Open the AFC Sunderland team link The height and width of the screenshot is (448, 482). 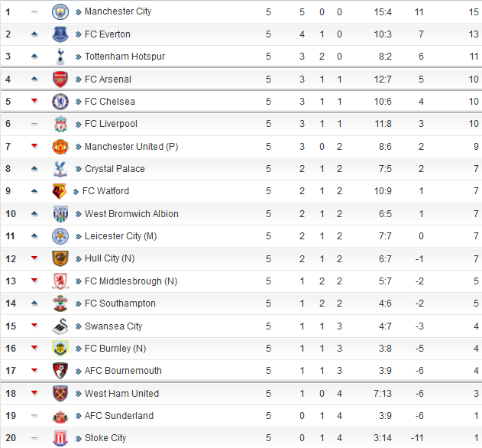pyautogui.click(x=119, y=416)
